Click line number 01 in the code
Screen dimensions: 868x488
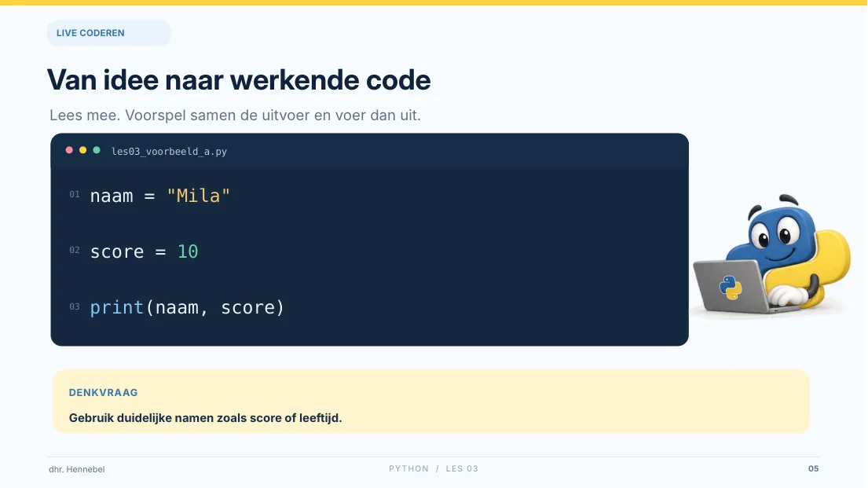(x=74, y=194)
